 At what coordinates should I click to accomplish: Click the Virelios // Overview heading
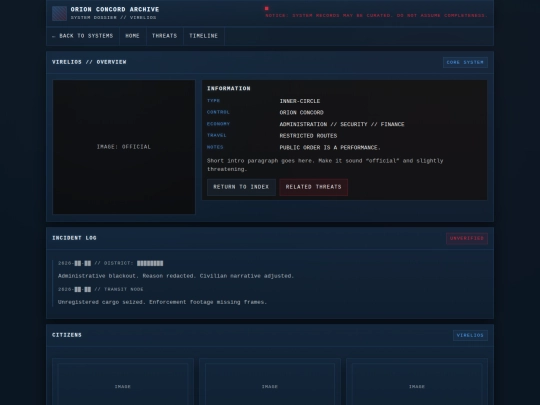pos(89,62)
